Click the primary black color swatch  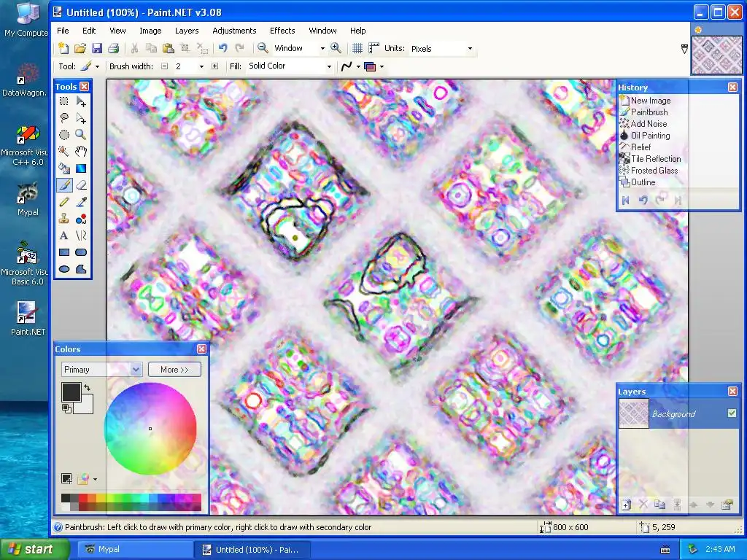click(71, 392)
